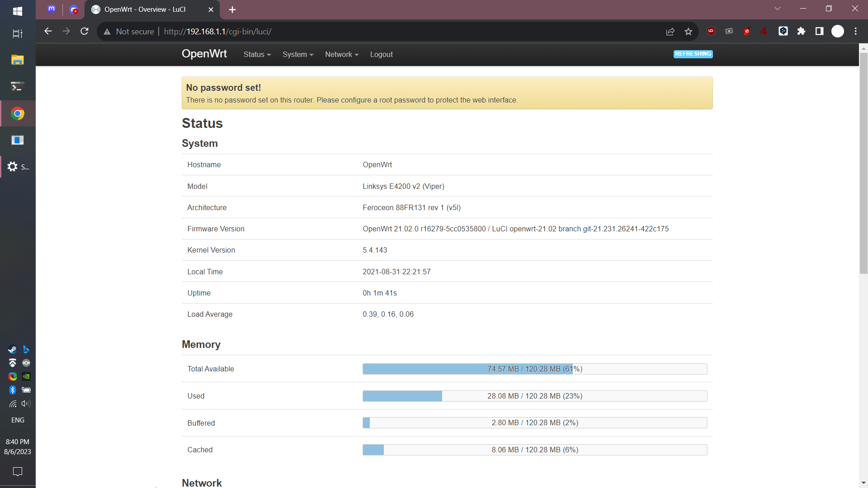The width and height of the screenshot is (868, 488).
Task: Click the address bar URL field
Action: point(362,32)
